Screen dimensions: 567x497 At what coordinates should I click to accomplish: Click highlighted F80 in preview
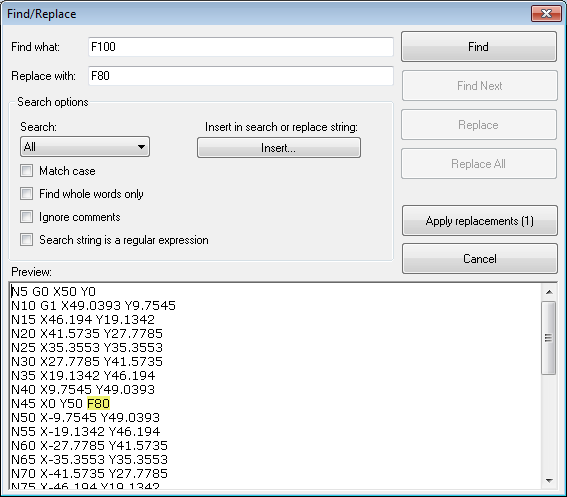click(98, 403)
